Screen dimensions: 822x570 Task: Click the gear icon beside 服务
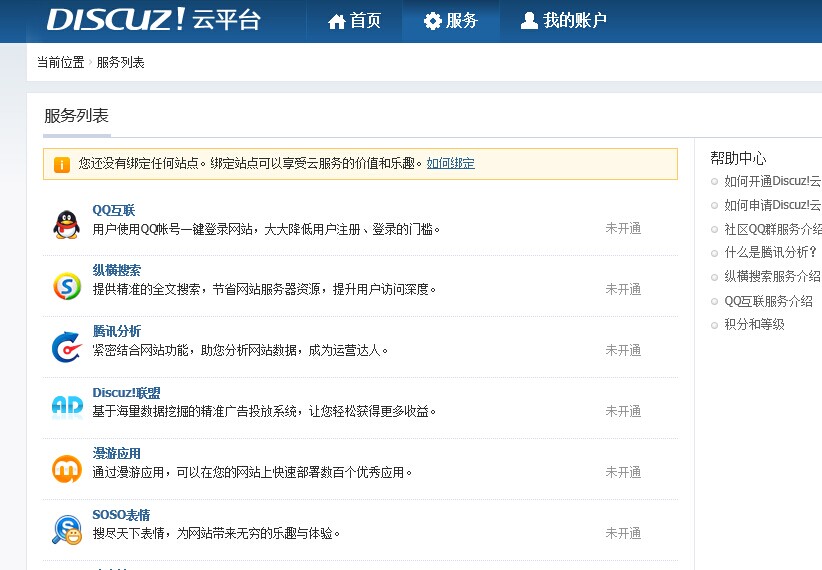click(x=433, y=21)
